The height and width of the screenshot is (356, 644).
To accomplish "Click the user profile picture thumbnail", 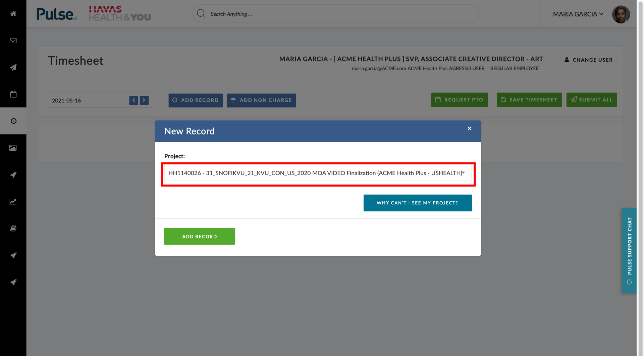I will tap(621, 14).
